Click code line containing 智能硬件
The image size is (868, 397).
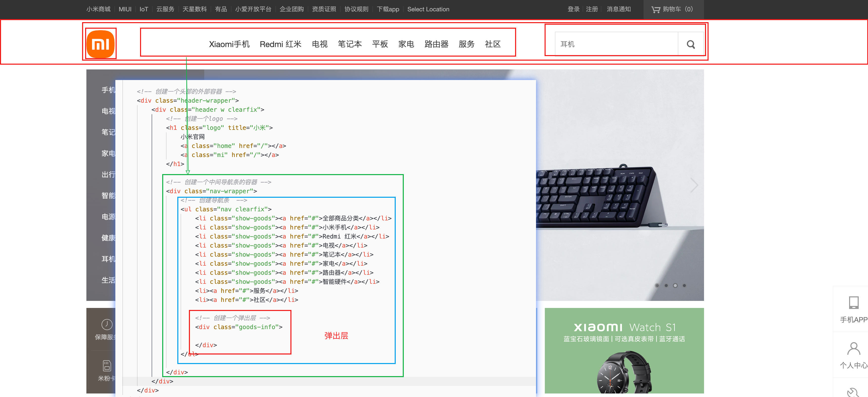point(287,282)
